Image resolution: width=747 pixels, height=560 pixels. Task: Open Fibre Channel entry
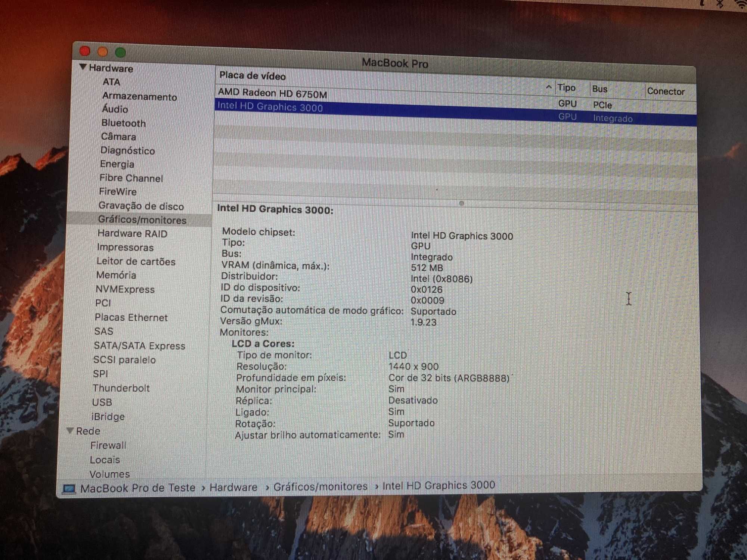(x=131, y=178)
